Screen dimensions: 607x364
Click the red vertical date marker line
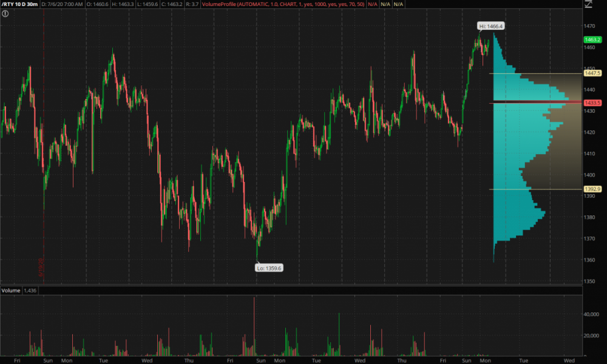coord(44,152)
